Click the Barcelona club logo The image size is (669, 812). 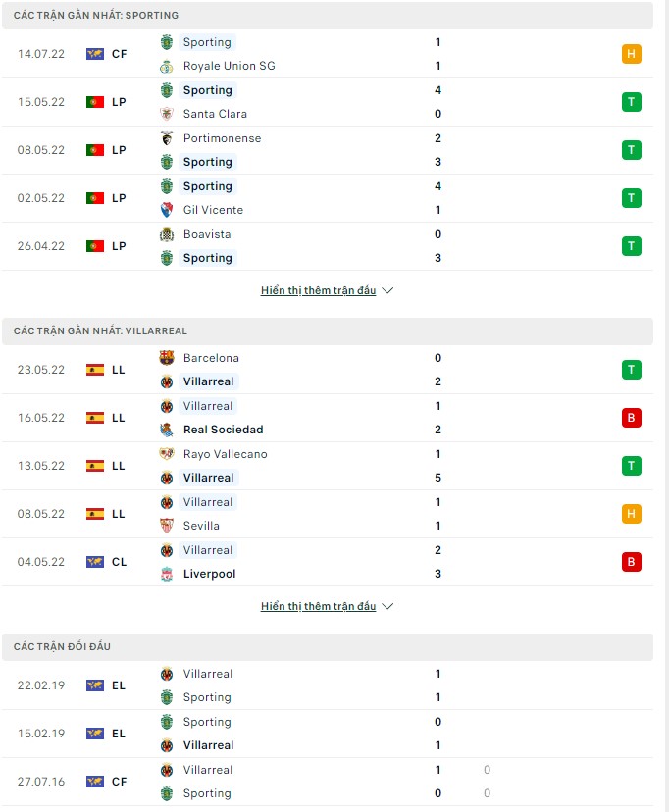click(x=169, y=358)
